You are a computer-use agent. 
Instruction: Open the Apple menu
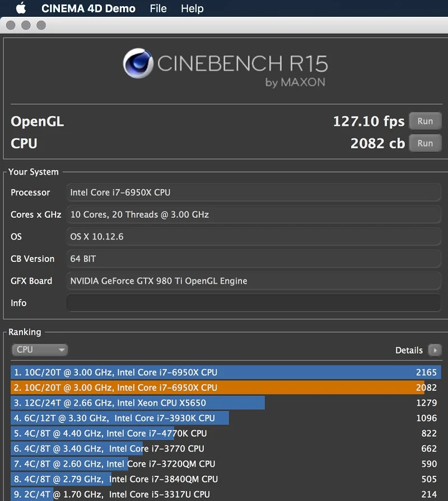(x=21, y=8)
